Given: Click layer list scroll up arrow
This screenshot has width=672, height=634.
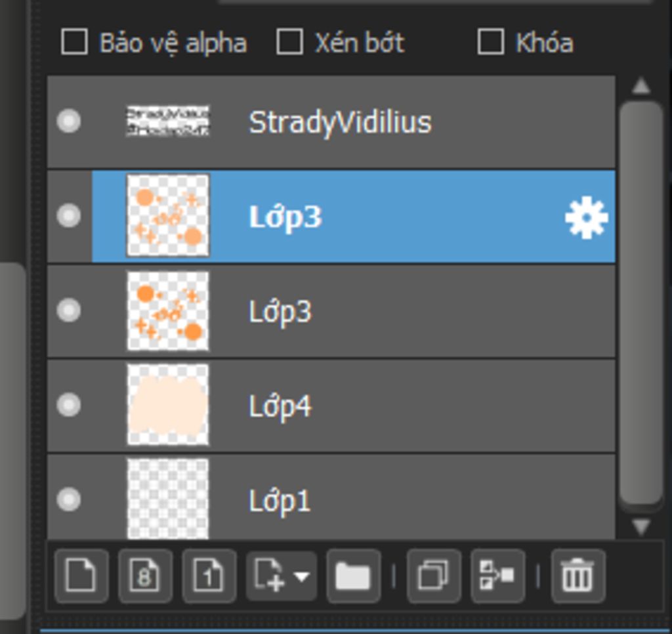Looking at the screenshot, I should 640,86.
